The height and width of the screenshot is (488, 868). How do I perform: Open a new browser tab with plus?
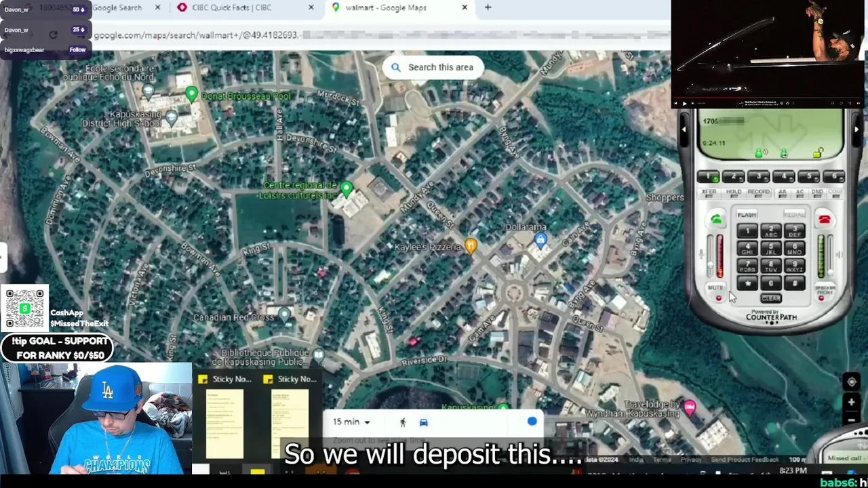488,7
